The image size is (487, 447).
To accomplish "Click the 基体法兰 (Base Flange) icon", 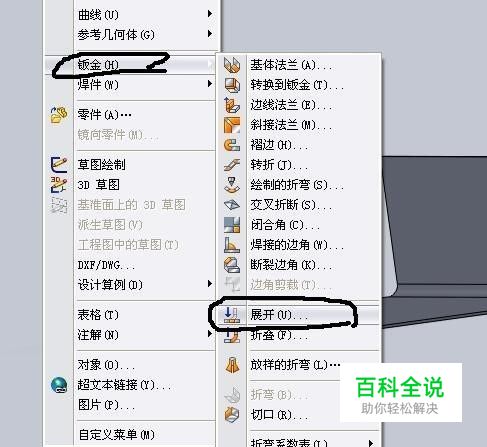I will coord(232,65).
